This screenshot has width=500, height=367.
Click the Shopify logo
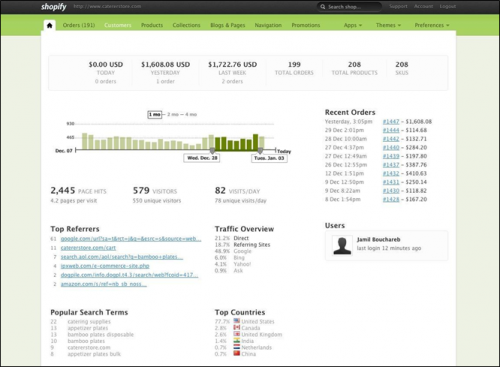coord(54,6)
